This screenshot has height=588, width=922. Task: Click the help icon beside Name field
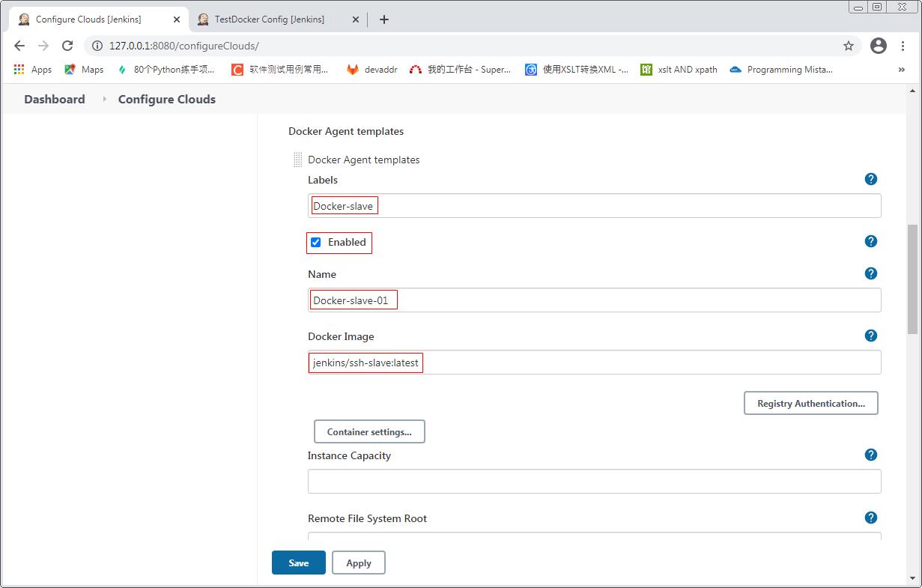pyautogui.click(x=870, y=273)
